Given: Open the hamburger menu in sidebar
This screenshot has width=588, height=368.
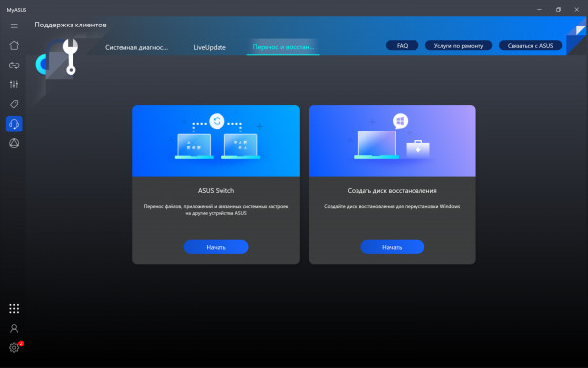Looking at the screenshot, I should 14,26.
